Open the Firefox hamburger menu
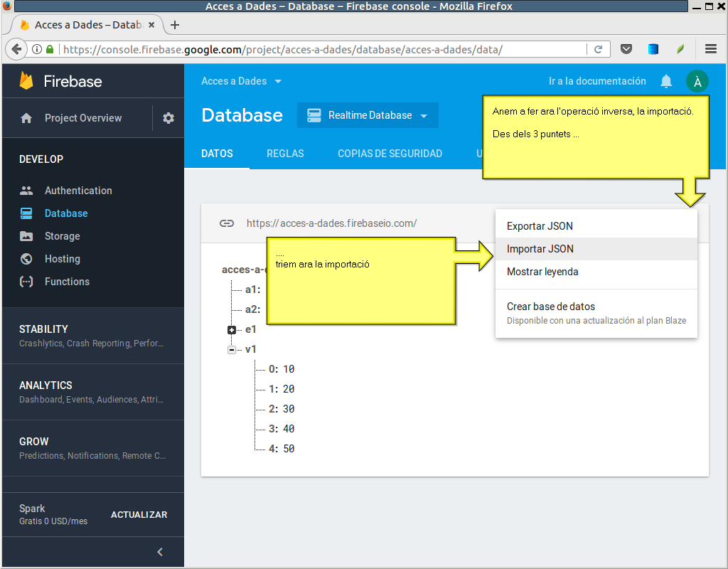 [711, 49]
